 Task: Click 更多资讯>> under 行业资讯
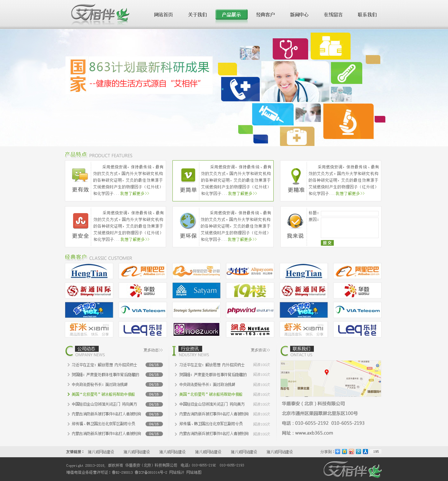tap(260, 350)
